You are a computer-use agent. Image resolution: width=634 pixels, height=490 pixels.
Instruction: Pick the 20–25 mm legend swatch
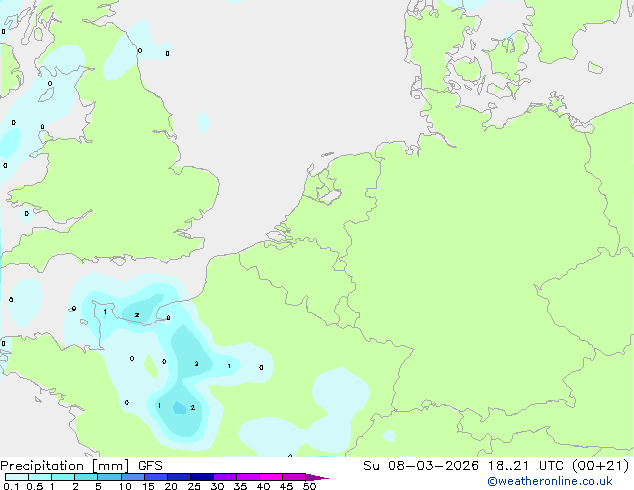tap(179, 477)
